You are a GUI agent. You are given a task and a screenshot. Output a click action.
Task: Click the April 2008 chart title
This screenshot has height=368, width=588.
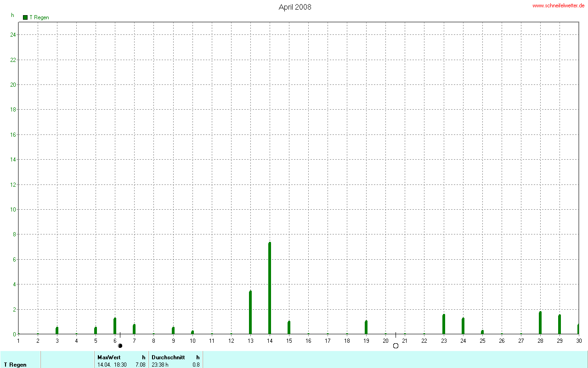pyautogui.click(x=295, y=7)
